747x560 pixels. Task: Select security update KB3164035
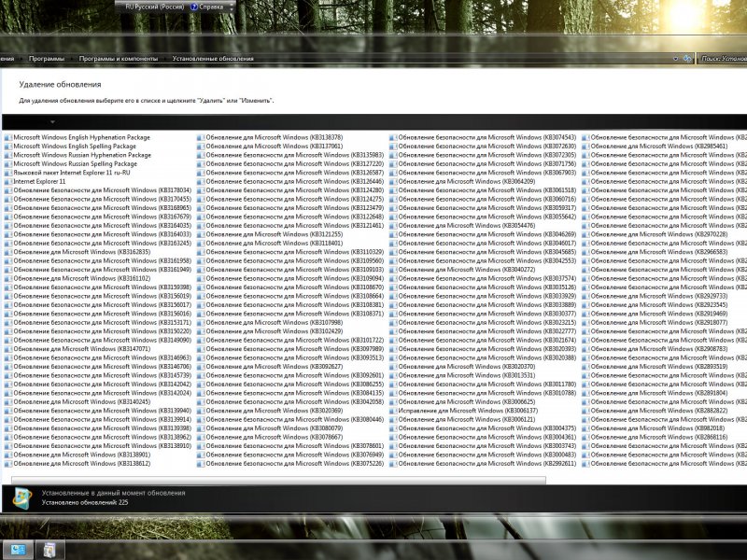103,226
